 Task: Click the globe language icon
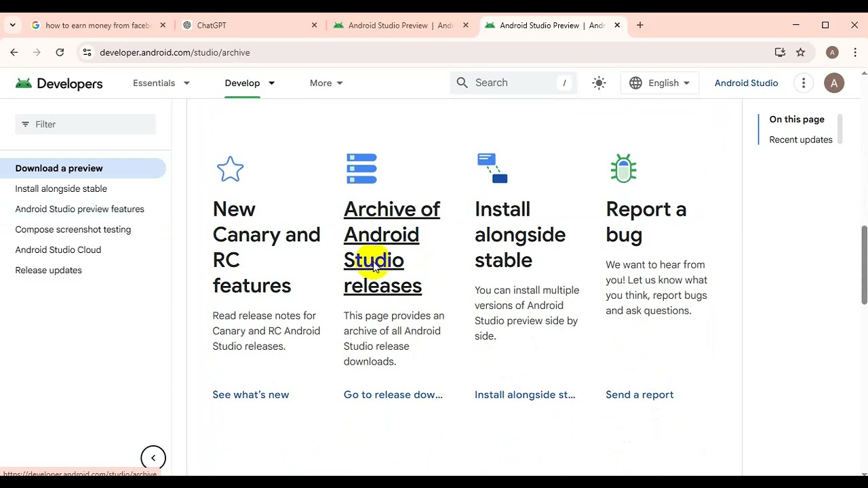[635, 83]
